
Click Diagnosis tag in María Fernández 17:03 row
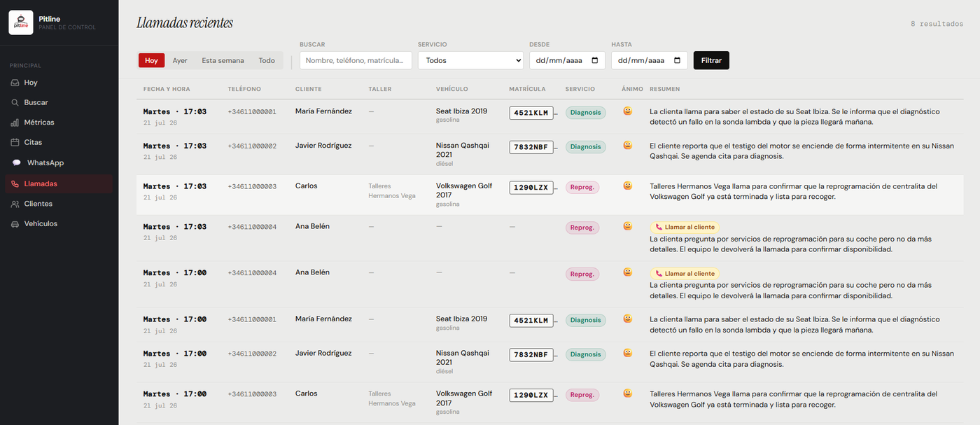585,112
